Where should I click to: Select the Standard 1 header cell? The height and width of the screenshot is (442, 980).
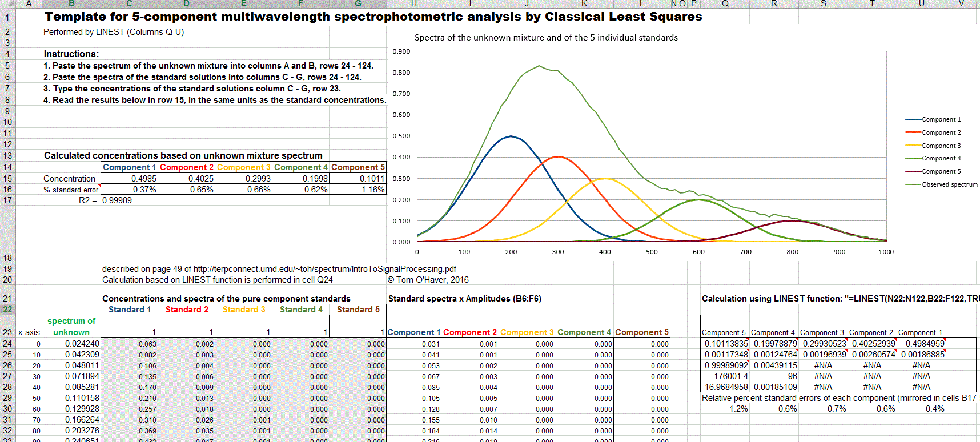click(x=130, y=310)
